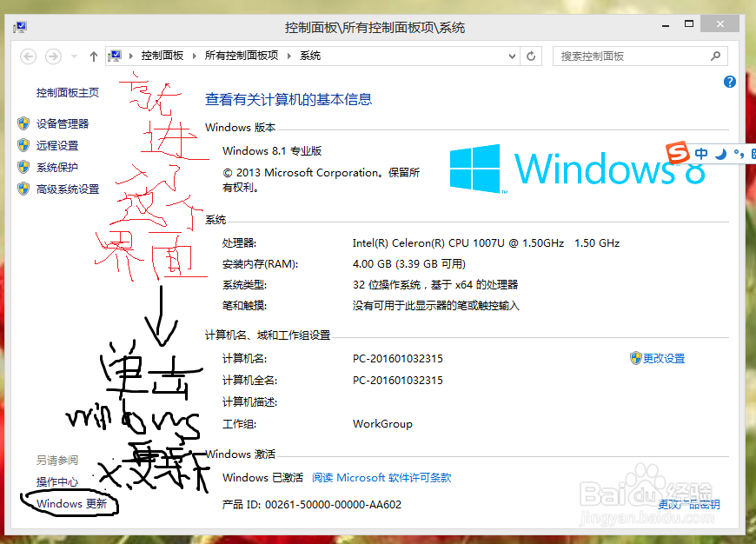This screenshot has height=544, width=756.
Task: Click 更改产品密钥 link
Action: point(689,504)
